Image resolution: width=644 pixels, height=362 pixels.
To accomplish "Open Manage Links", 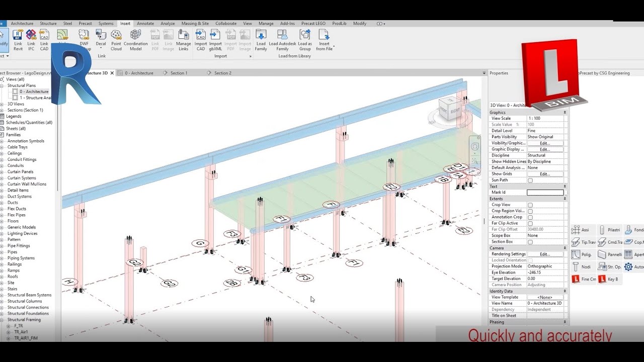I will pos(184,40).
